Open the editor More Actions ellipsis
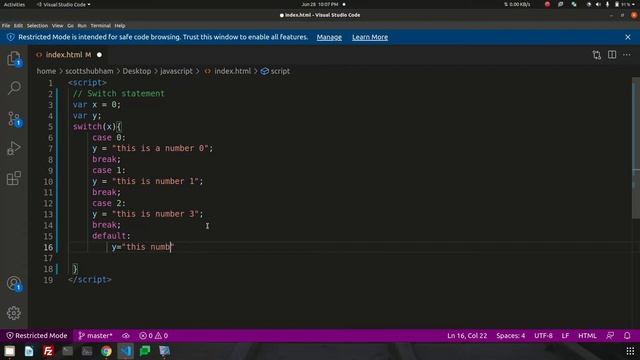Viewport: 640px width, 360px height. pyautogui.click(x=627, y=55)
